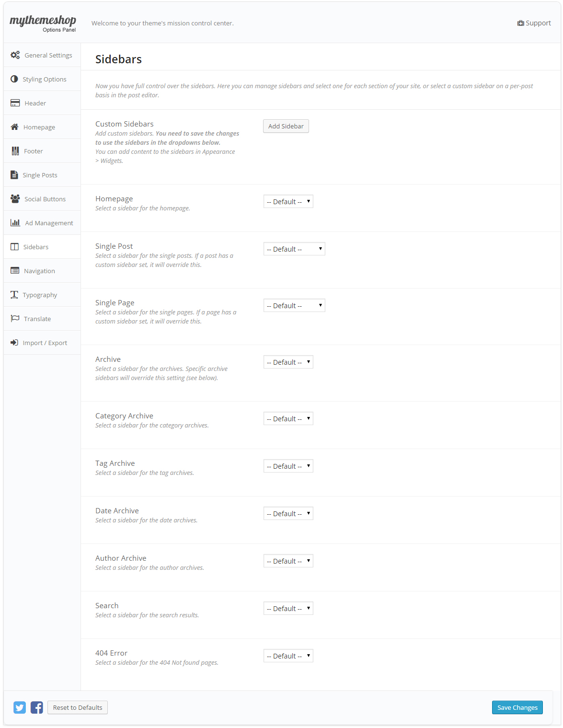The width and height of the screenshot is (563, 728).
Task: Click the General Settings gears icon
Action: point(15,55)
